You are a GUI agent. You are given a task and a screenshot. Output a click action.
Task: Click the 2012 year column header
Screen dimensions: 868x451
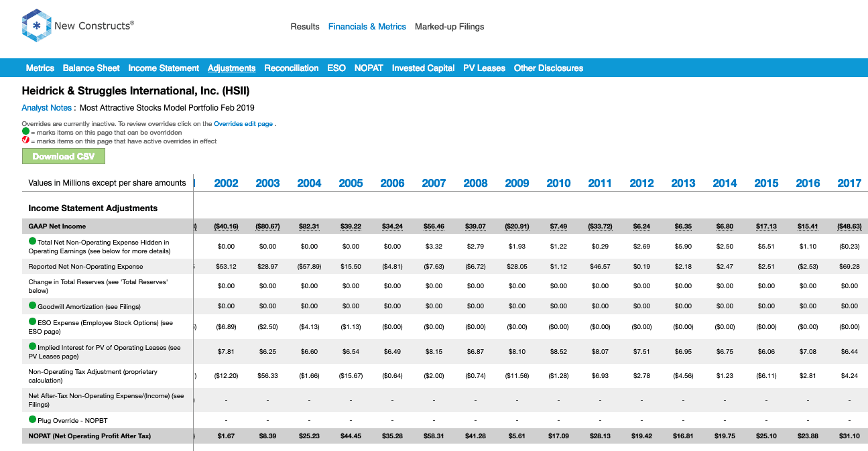point(641,183)
